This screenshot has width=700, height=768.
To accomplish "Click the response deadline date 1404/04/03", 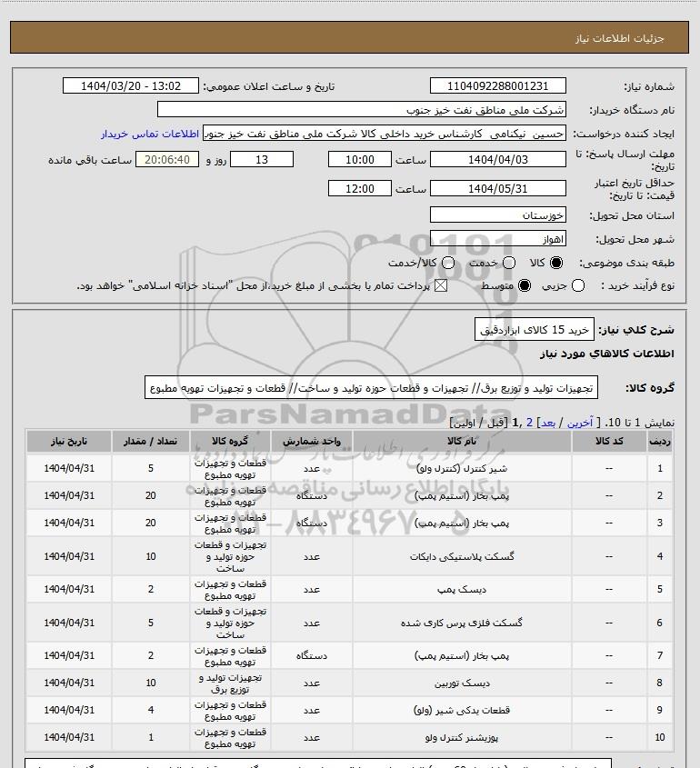I will [497, 159].
